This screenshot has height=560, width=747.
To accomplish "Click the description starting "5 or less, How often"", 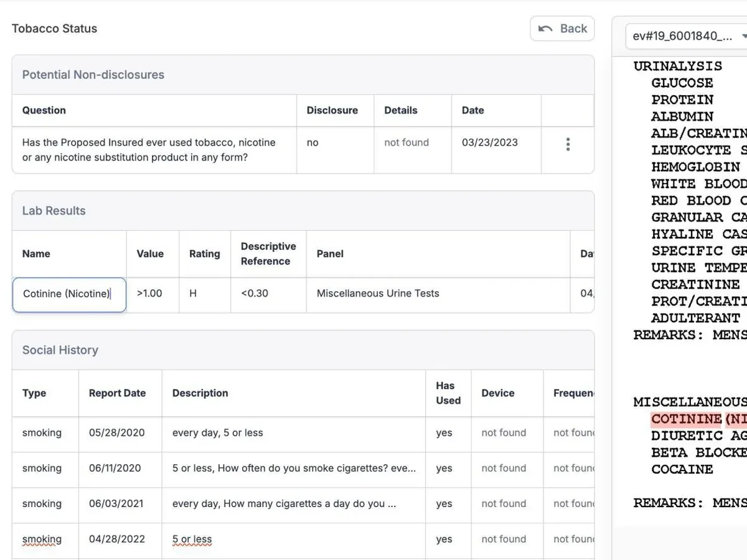I will tap(294, 469).
